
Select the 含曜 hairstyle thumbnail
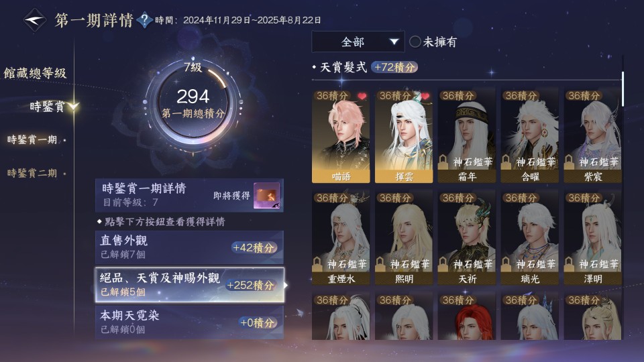(530, 136)
